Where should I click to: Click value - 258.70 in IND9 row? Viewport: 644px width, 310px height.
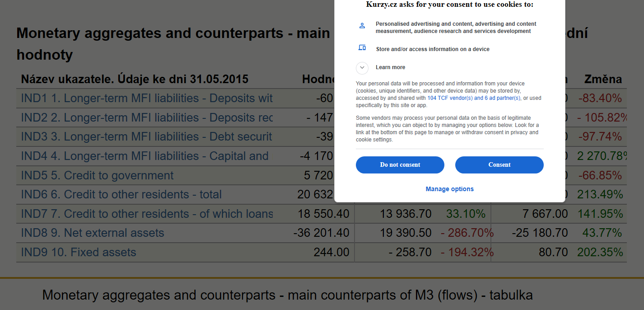point(410,252)
